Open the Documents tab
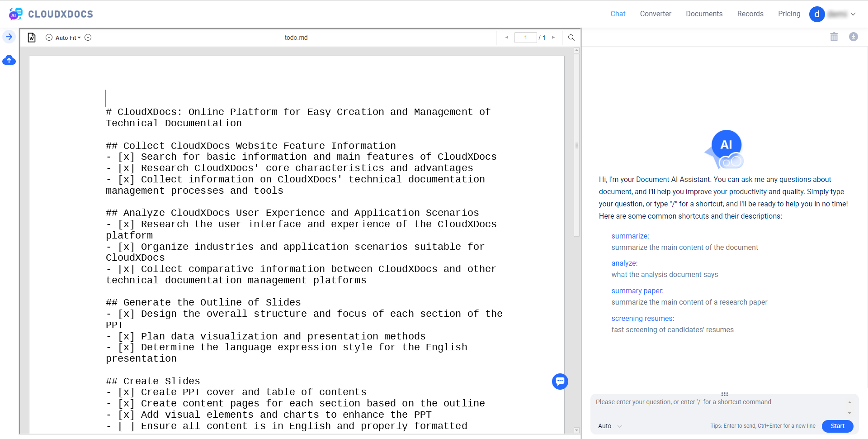 coord(704,14)
